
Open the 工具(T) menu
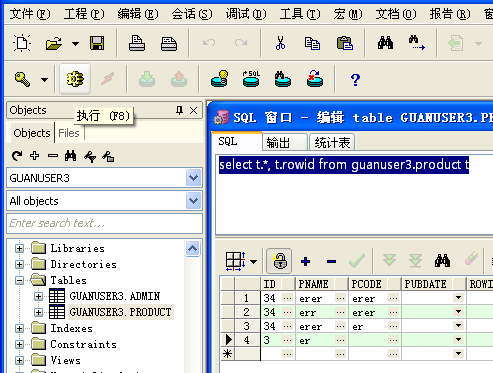pyautogui.click(x=300, y=14)
